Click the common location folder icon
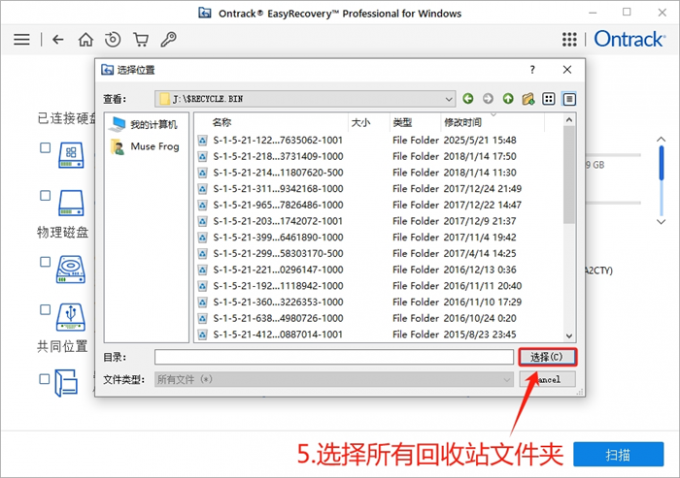Viewport: 680px width, 478px height. pos(66,383)
